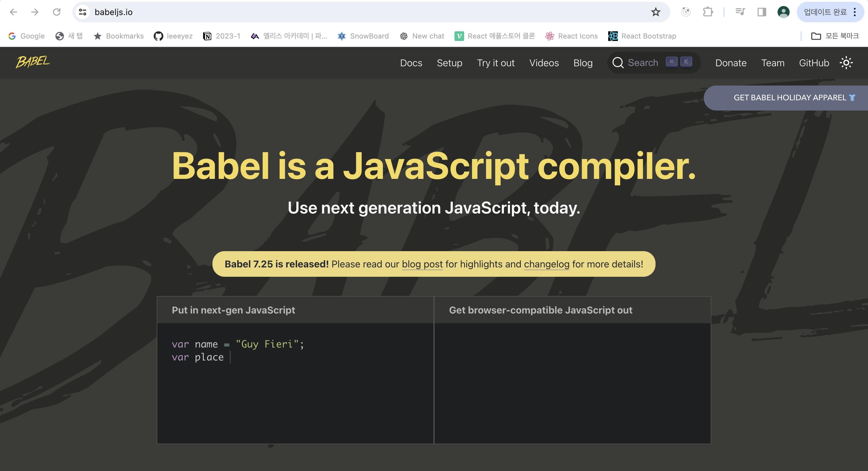Open the Team nav link
Viewport: 868px width, 471px height.
(x=773, y=63)
